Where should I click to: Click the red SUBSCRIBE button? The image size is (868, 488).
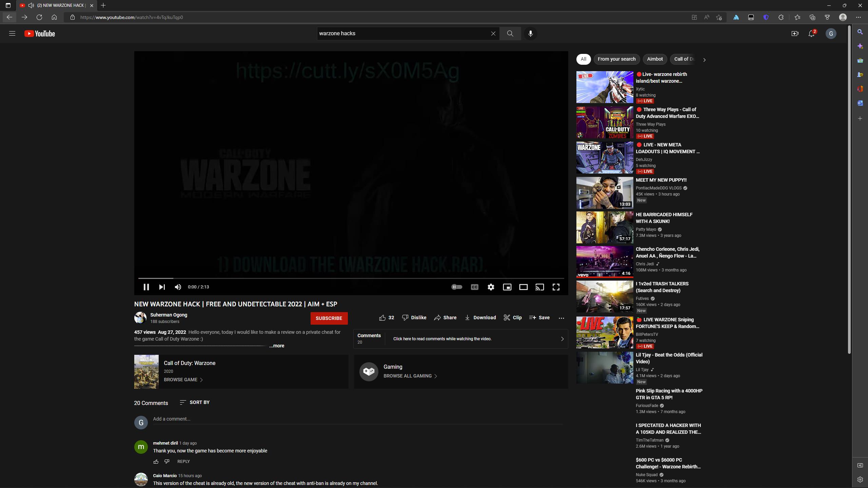(x=329, y=318)
